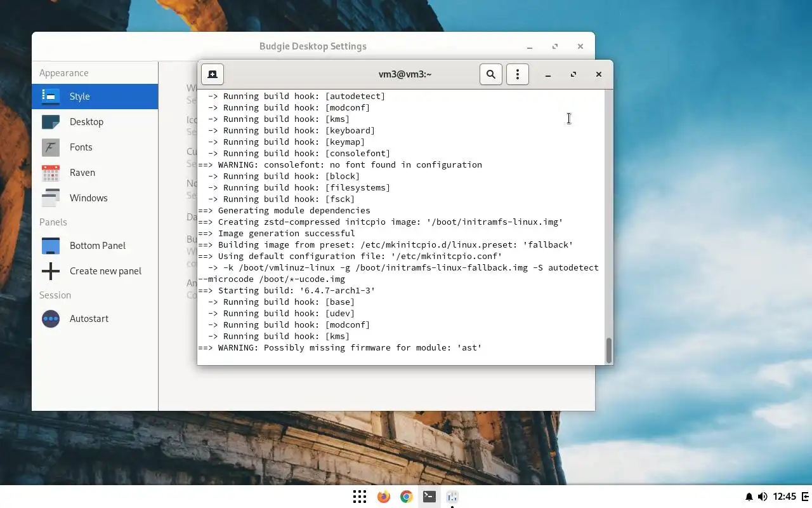Screen dimensions: 812x508
Task: Click the 12:45 clock in the panel
Action: tap(785, 497)
